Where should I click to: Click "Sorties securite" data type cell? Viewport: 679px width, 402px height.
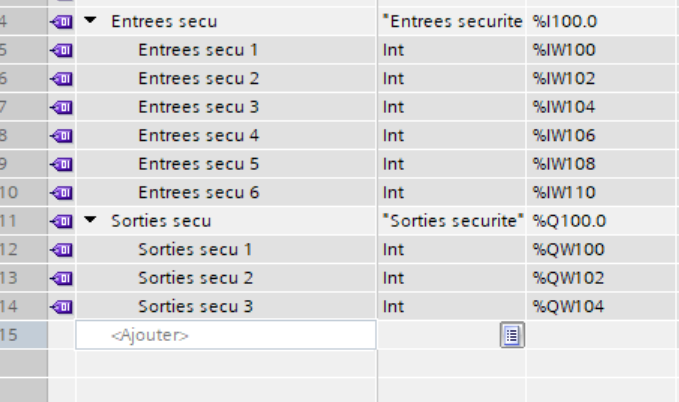coord(452,221)
